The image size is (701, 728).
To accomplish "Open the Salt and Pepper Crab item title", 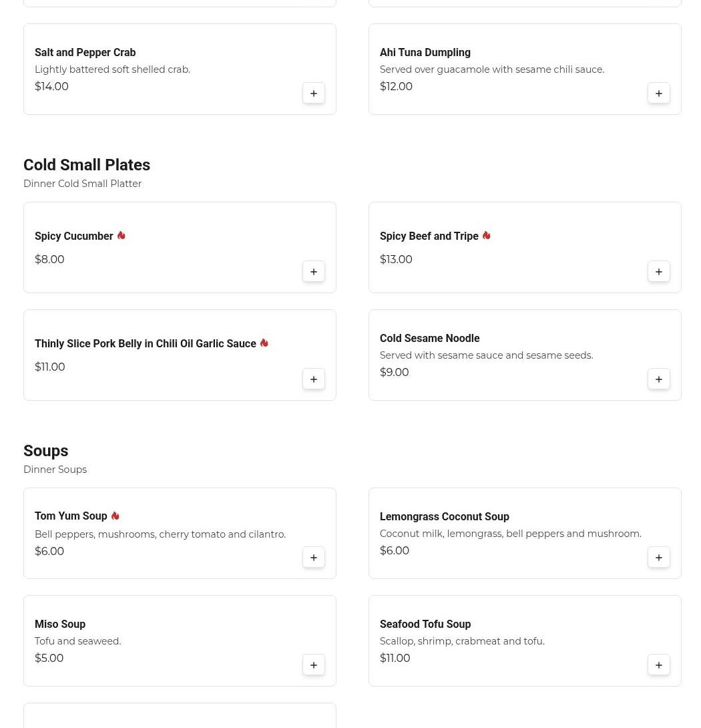I will [x=85, y=53].
